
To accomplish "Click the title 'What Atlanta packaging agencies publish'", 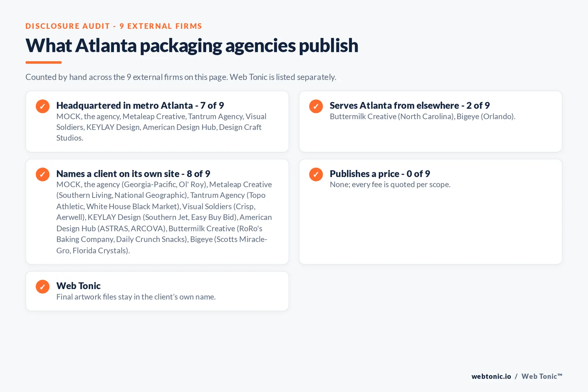I will coord(192,46).
